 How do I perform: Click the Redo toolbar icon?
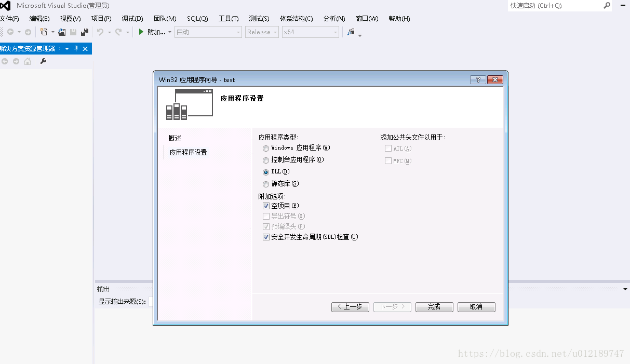coord(118,32)
